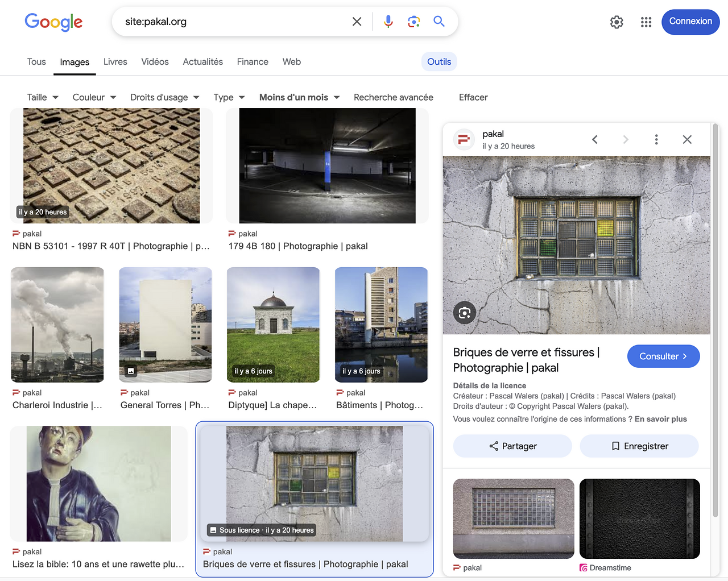Open the Droits d'usage dropdown
728x581 pixels.
tap(164, 97)
